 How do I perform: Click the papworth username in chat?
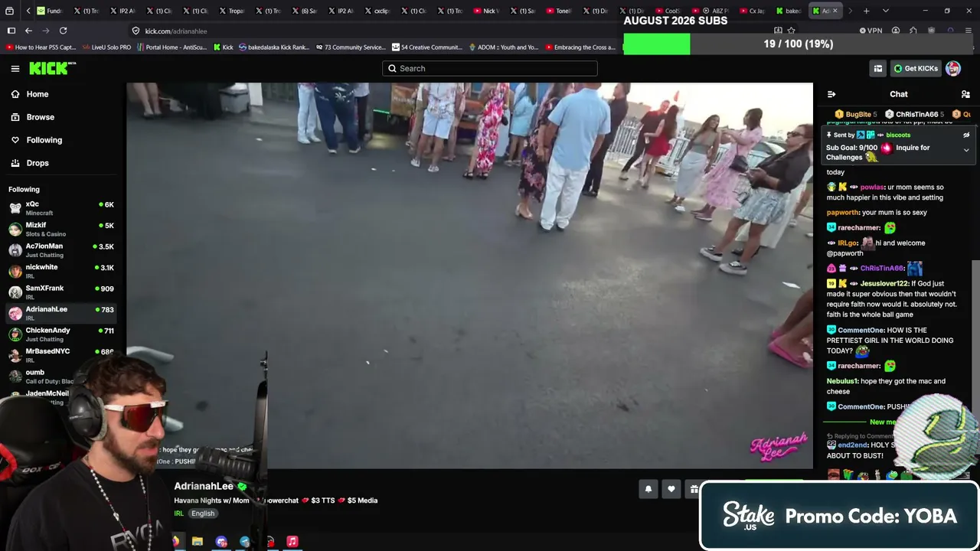pyautogui.click(x=842, y=213)
